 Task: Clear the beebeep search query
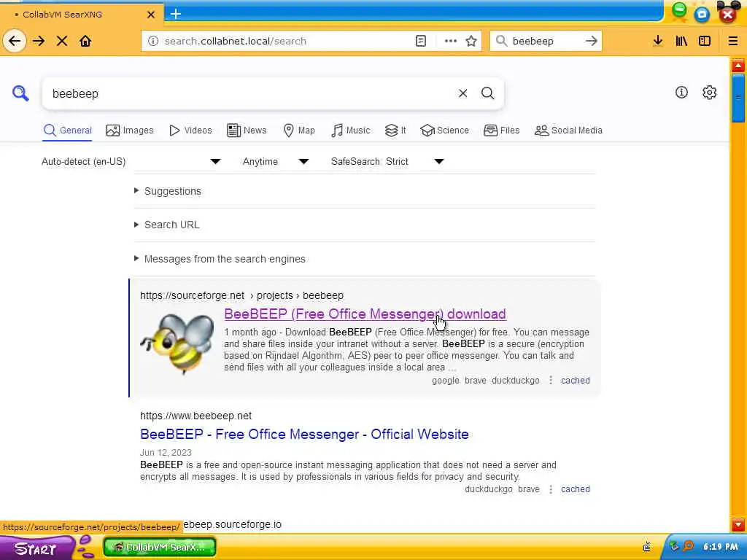pyautogui.click(x=462, y=93)
